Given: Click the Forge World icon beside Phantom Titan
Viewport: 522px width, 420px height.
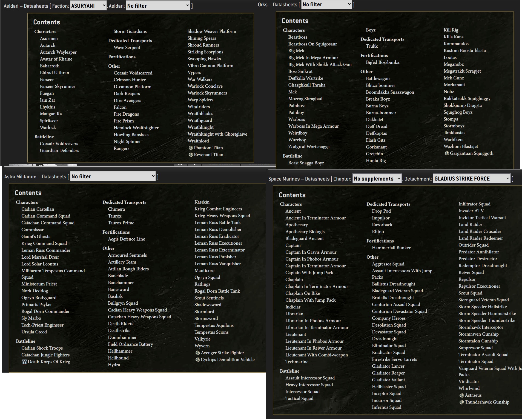Looking at the screenshot, I should (191, 148).
